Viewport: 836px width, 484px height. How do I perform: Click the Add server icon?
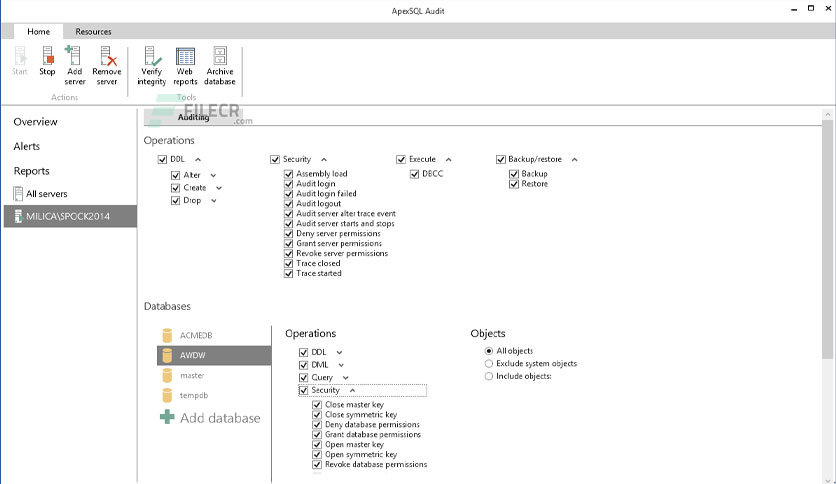click(74, 55)
